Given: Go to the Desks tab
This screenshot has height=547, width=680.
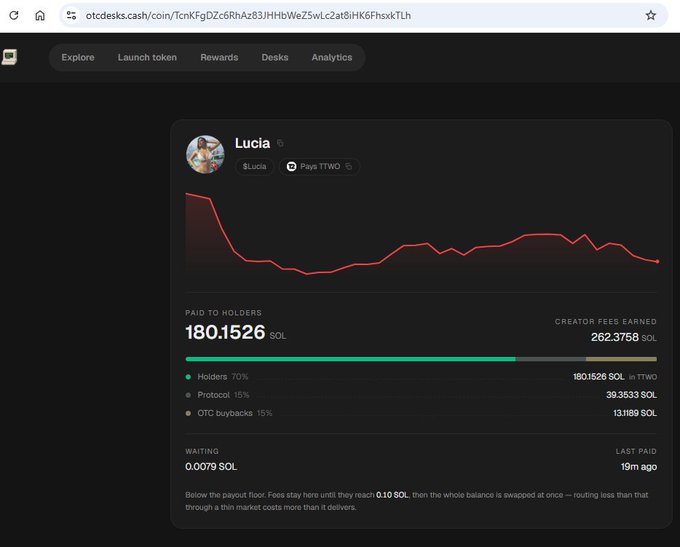Looking at the screenshot, I should [275, 57].
